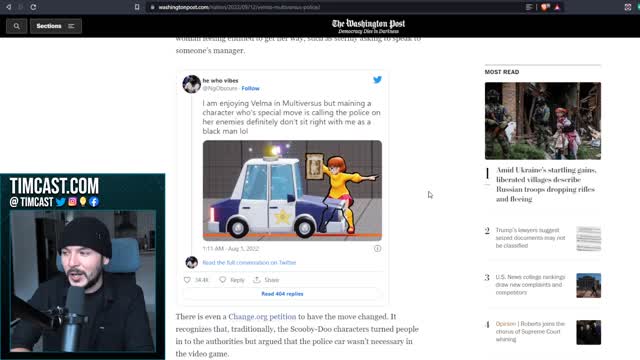The image size is (640, 360).
Task: Click the Twitter bird logo in tweet
Action: [x=378, y=80]
